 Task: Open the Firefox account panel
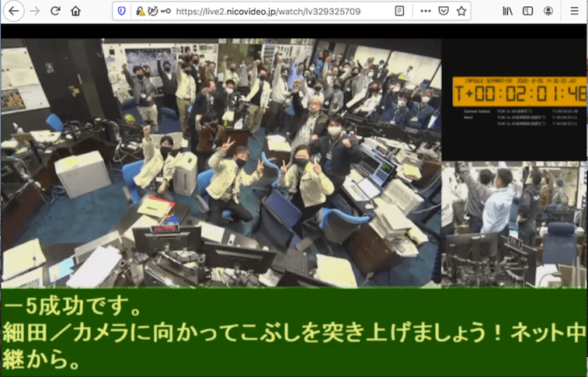coord(548,11)
